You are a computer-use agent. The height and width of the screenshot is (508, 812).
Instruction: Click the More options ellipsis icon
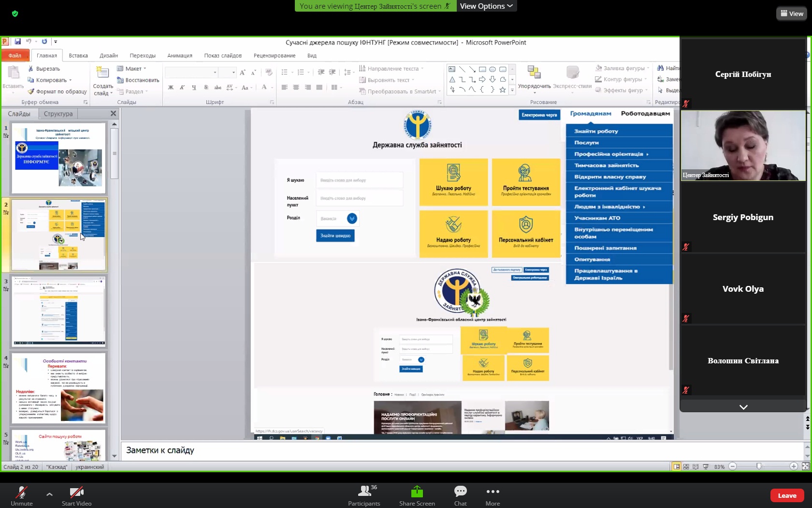tap(493, 492)
